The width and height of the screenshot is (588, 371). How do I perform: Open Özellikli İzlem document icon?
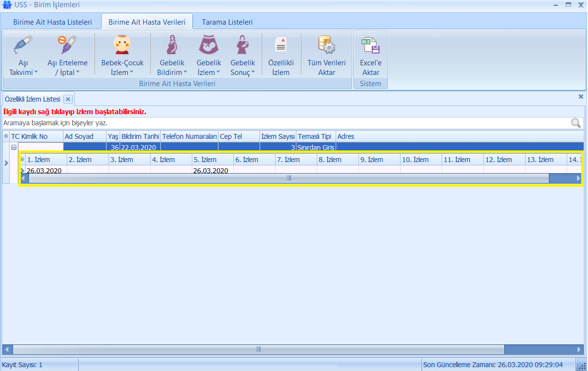281,45
